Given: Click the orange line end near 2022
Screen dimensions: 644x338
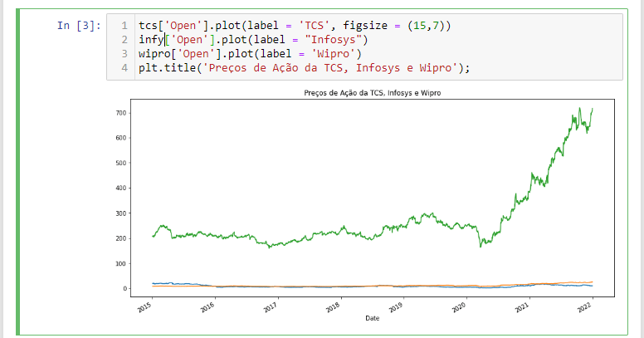Looking at the screenshot, I should point(591,282).
